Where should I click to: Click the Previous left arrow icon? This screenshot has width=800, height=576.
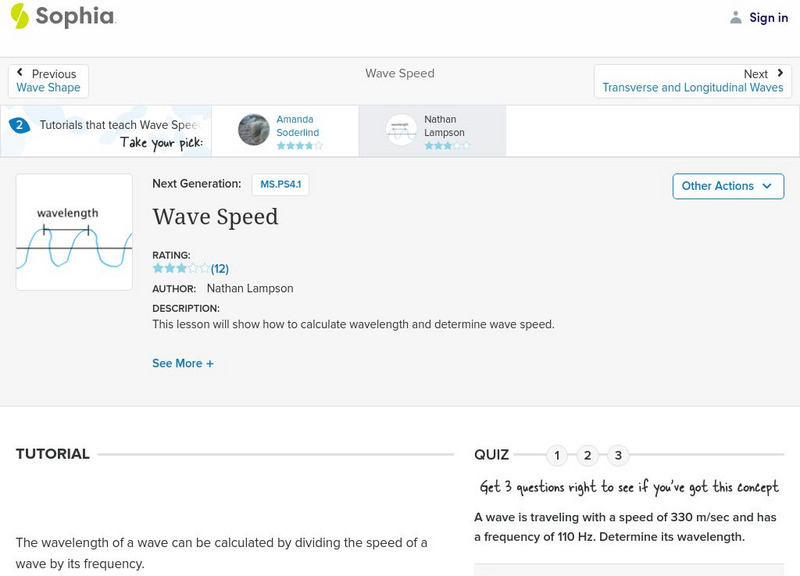20,73
